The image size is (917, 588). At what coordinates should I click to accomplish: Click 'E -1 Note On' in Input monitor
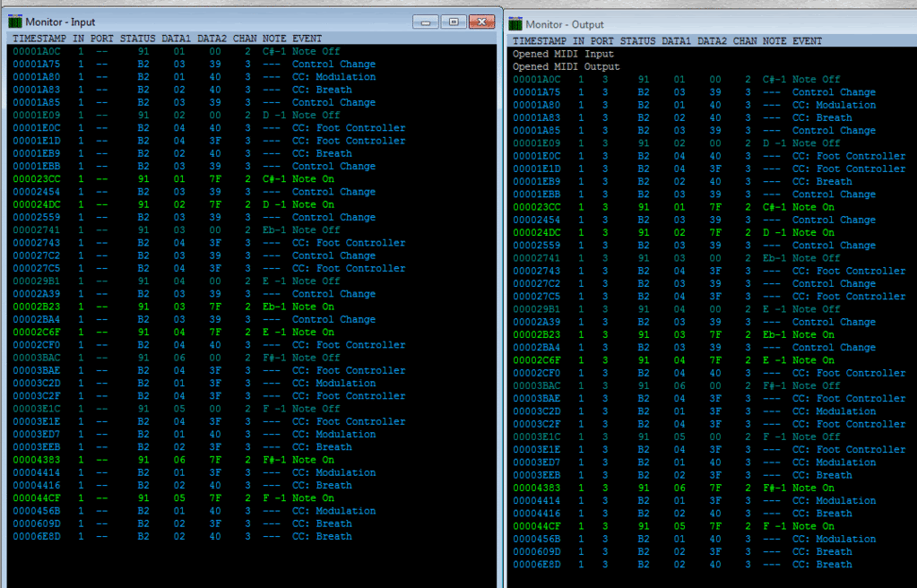298,333
